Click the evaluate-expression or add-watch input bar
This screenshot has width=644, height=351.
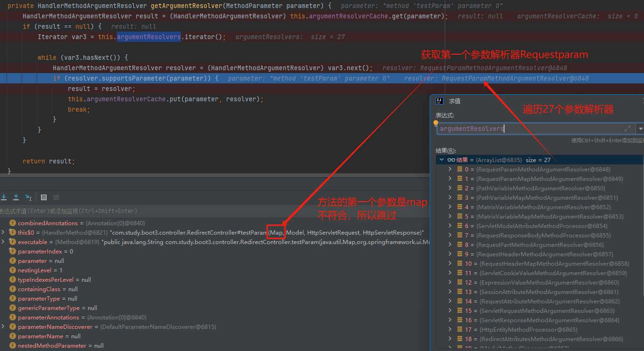[x=214, y=211]
